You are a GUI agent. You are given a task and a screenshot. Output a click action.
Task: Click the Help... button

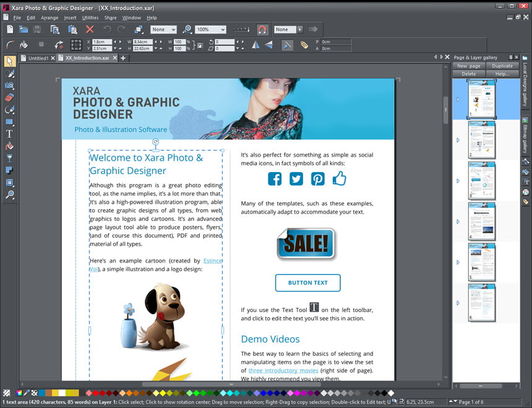coord(502,74)
